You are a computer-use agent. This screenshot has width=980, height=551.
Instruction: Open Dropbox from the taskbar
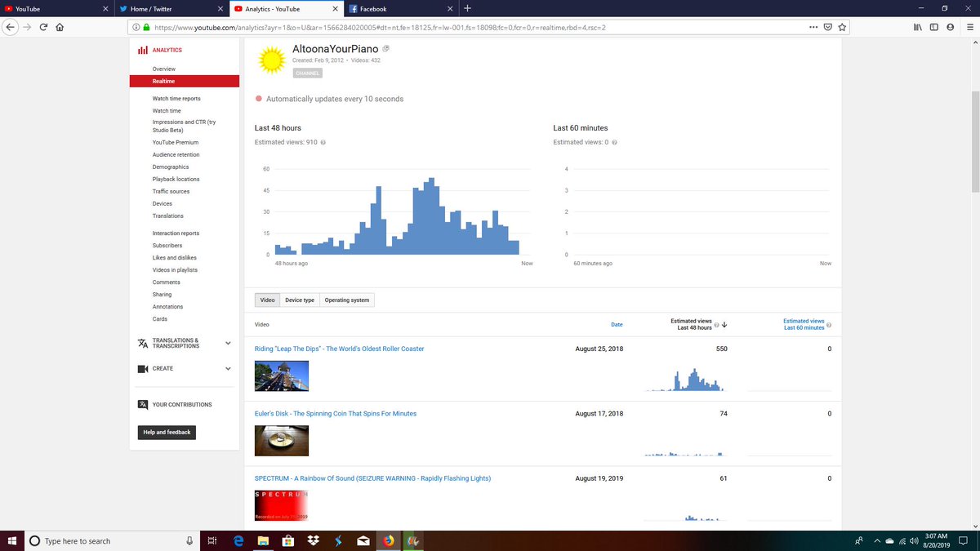[x=313, y=540]
